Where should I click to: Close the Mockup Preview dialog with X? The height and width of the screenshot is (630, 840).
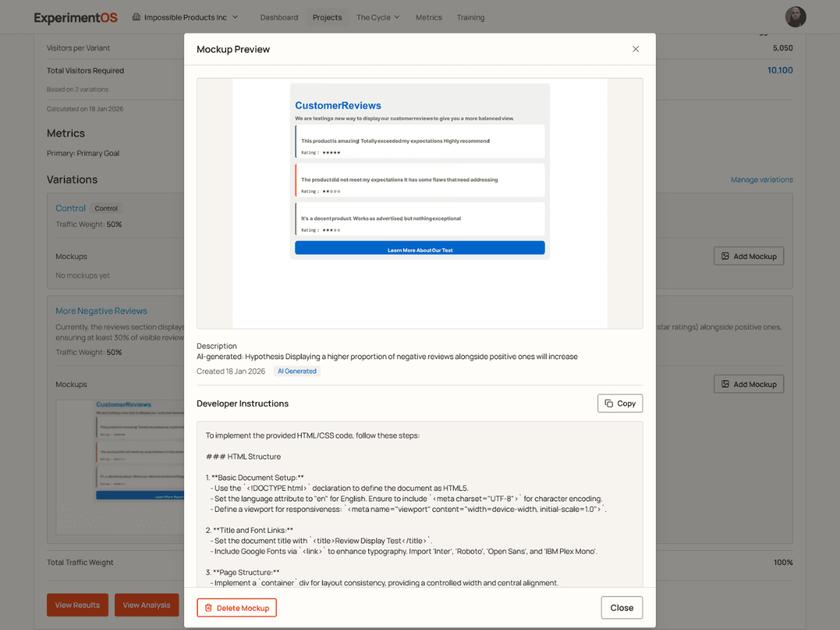(636, 49)
